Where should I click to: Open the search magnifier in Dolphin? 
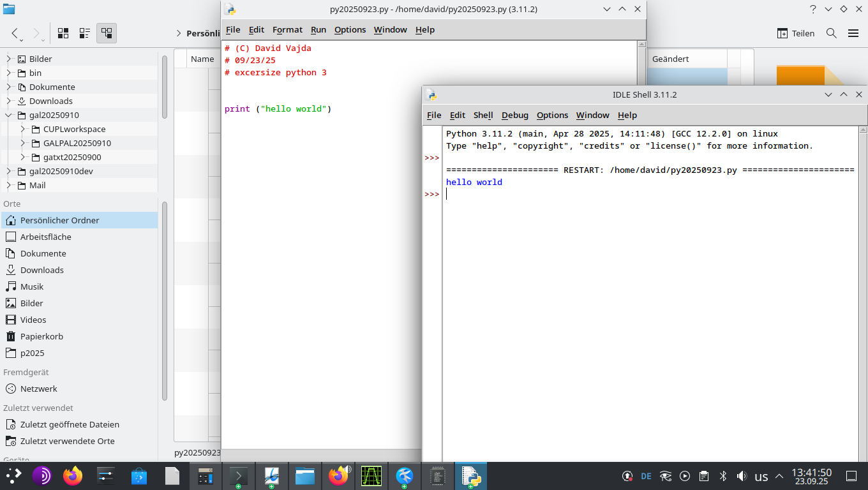coord(831,33)
